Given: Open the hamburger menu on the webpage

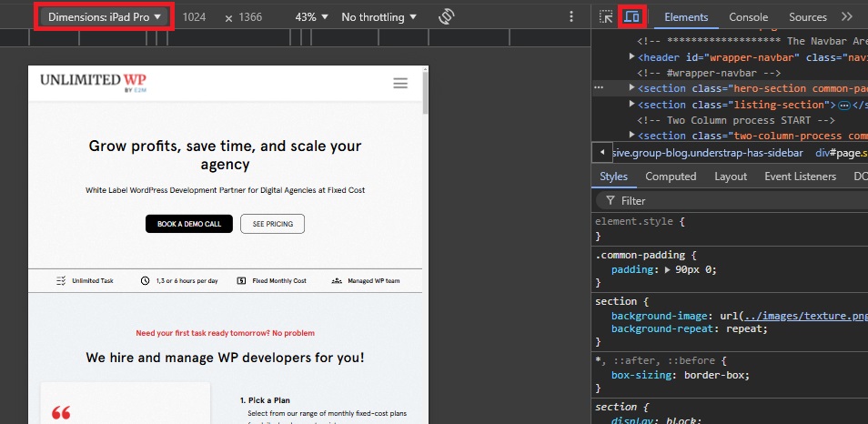Looking at the screenshot, I should pyautogui.click(x=400, y=84).
